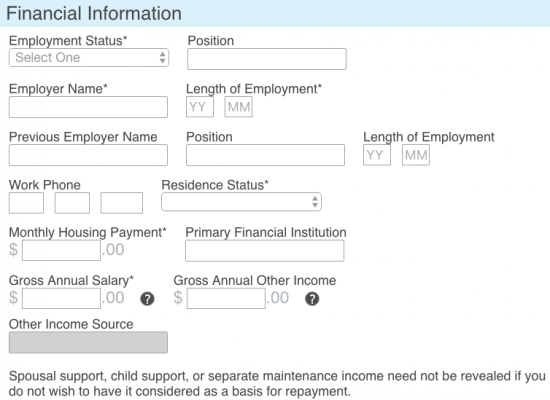
Task: Open the Employment Status dropdown
Action: (89, 58)
